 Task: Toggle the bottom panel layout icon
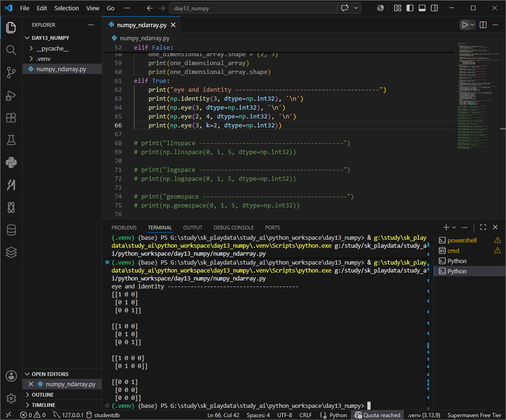(x=422, y=8)
